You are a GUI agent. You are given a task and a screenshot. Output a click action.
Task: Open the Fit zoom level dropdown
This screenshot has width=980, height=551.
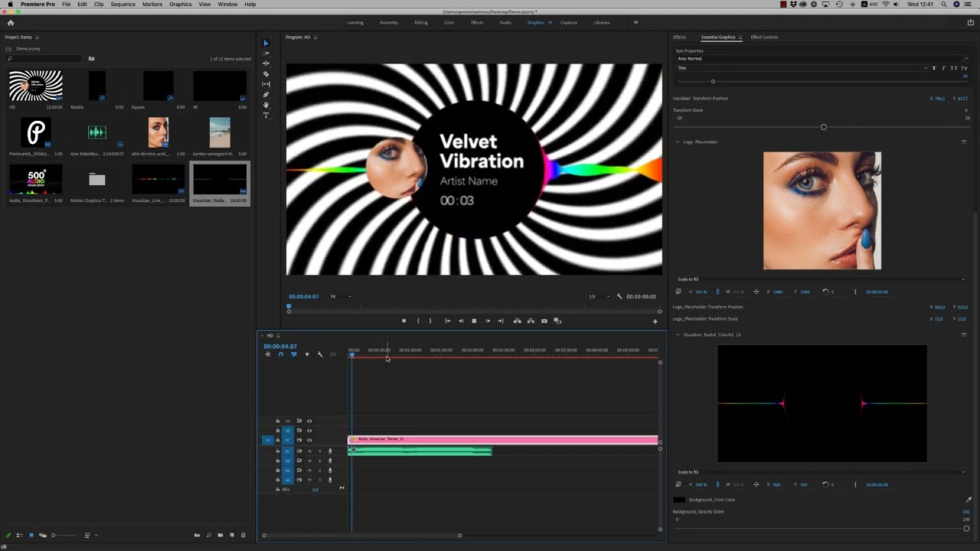[341, 296]
